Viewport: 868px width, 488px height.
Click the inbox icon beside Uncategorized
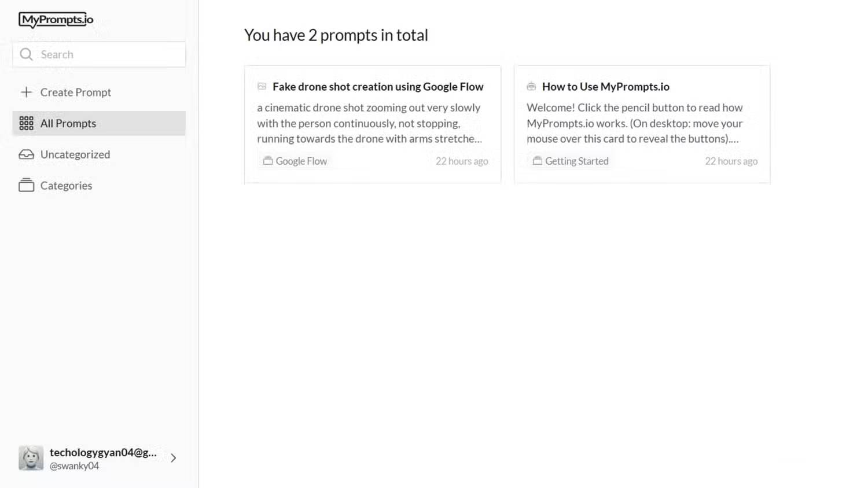coord(26,154)
